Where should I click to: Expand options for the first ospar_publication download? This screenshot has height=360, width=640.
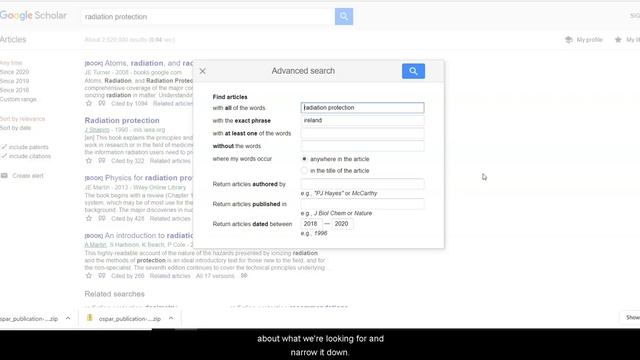(x=68, y=318)
